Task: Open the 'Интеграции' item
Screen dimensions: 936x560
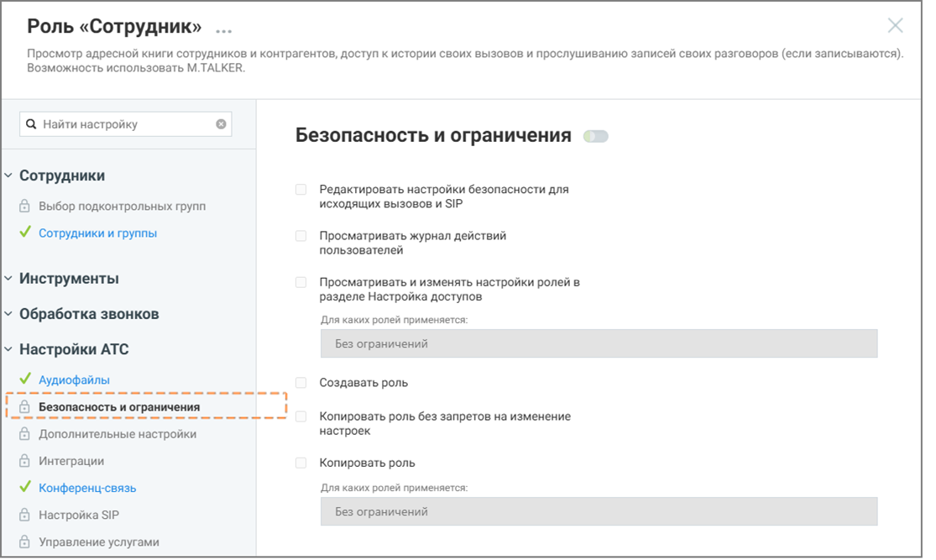Action: [x=71, y=461]
